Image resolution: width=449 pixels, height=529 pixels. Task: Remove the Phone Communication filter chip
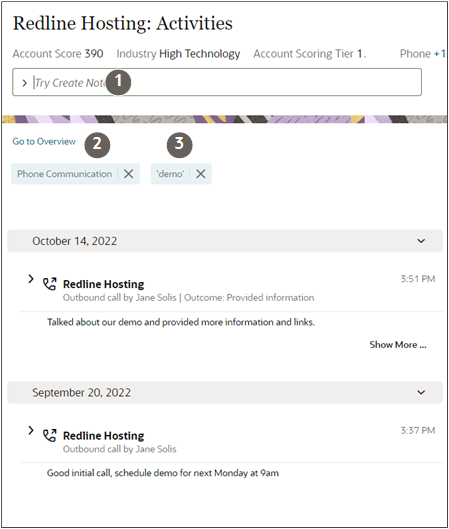click(129, 174)
